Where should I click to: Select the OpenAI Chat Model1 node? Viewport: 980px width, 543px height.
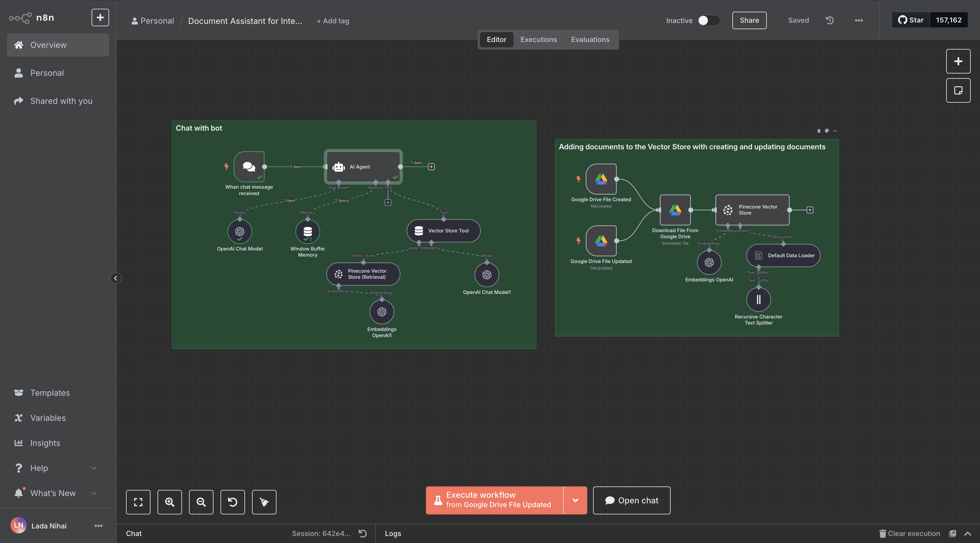click(x=487, y=274)
